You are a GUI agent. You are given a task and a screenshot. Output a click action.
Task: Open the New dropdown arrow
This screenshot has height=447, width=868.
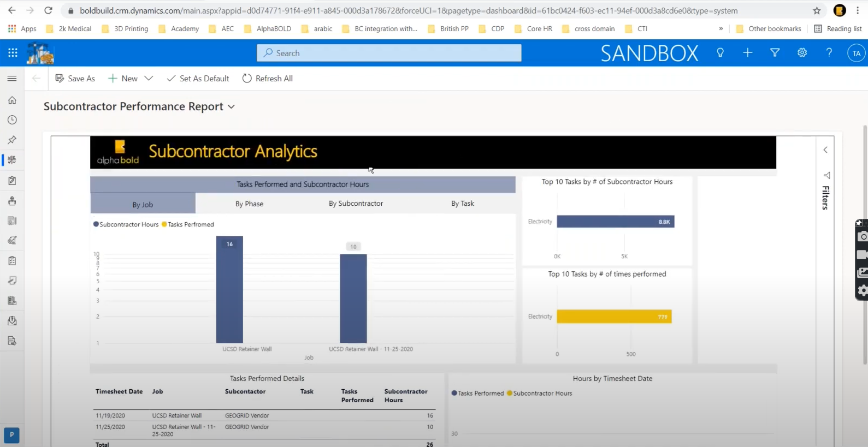point(149,79)
